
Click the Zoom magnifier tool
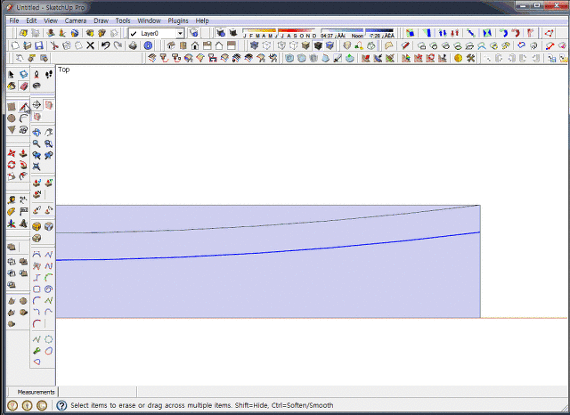point(36,144)
